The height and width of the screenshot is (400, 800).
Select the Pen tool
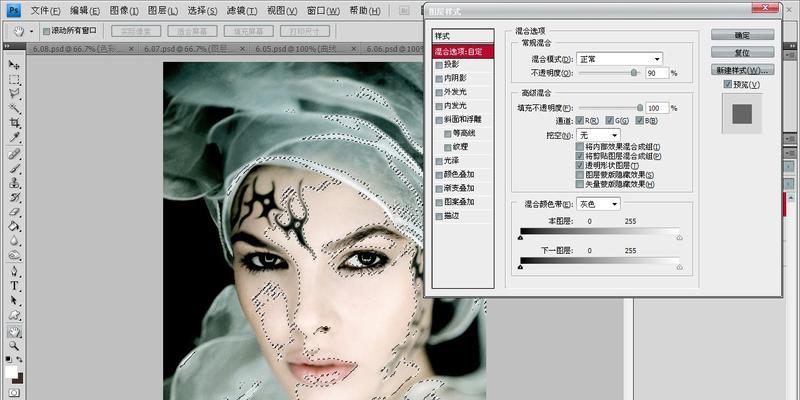(14, 271)
